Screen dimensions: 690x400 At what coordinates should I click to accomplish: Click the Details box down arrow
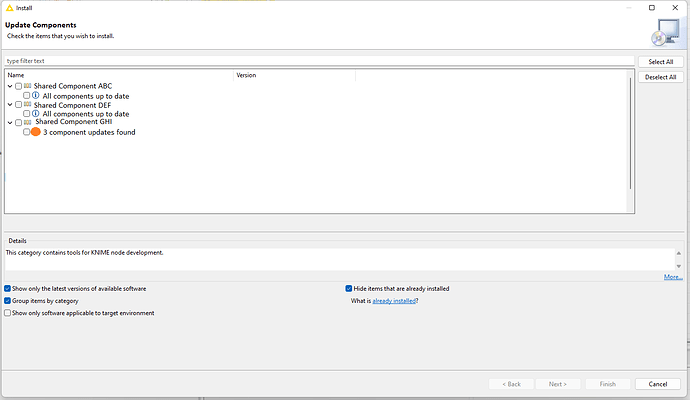pos(679,266)
